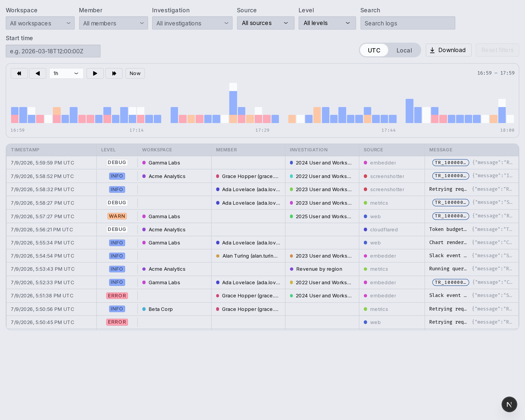Viewport: 525px width, 420px height.
Task: Step forward with the right arrow button
Action: (x=95, y=73)
